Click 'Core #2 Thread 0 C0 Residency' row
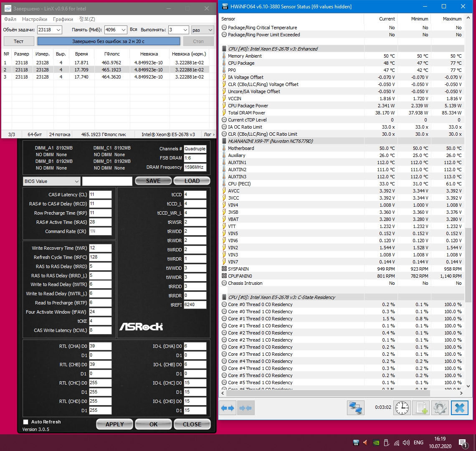Image resolution: width=476 pixels, height=451 pixels. tap(342, 333)
